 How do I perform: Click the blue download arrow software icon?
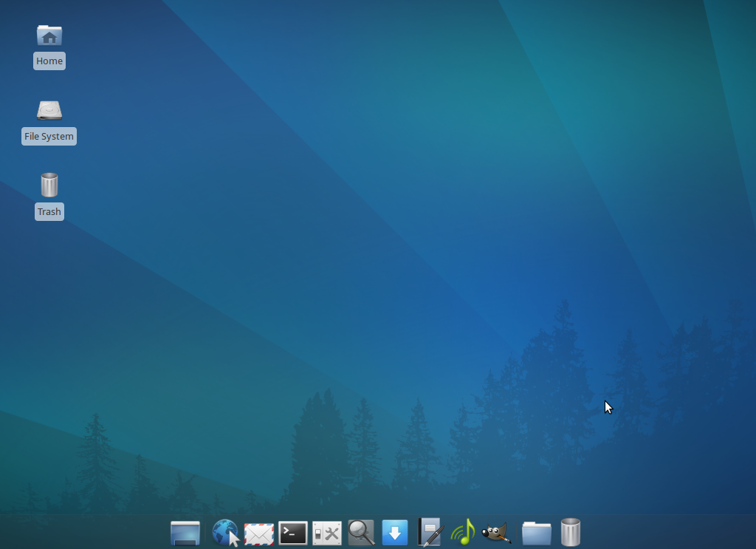click(x=395, y=533)
